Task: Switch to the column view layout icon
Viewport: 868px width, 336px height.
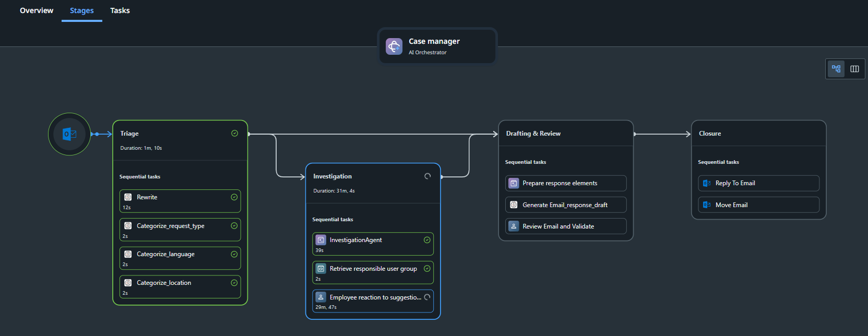Action: (854, 69)
